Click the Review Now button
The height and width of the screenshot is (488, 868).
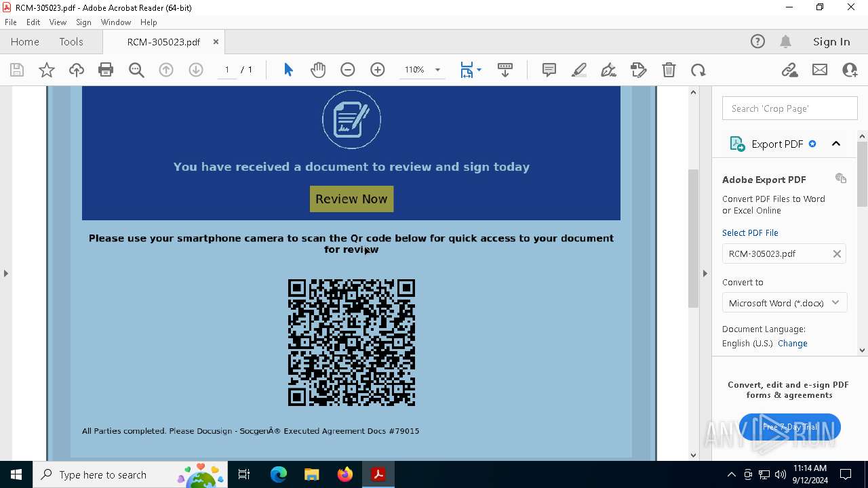351,199
